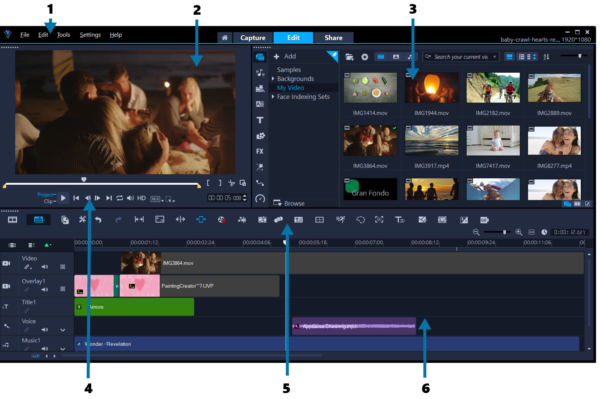Expand the Voice track chevron
600x399 pixels.
[x=62, y=330]
